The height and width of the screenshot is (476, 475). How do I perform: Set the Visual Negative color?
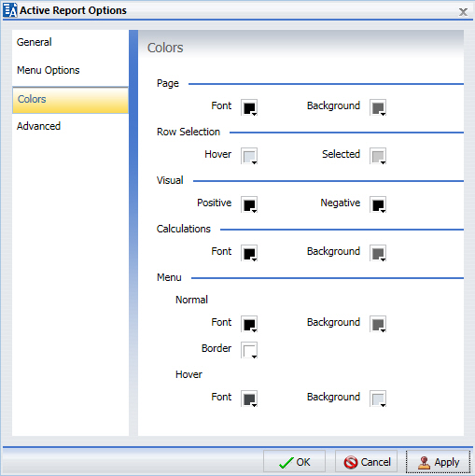[x=378, y=204]
